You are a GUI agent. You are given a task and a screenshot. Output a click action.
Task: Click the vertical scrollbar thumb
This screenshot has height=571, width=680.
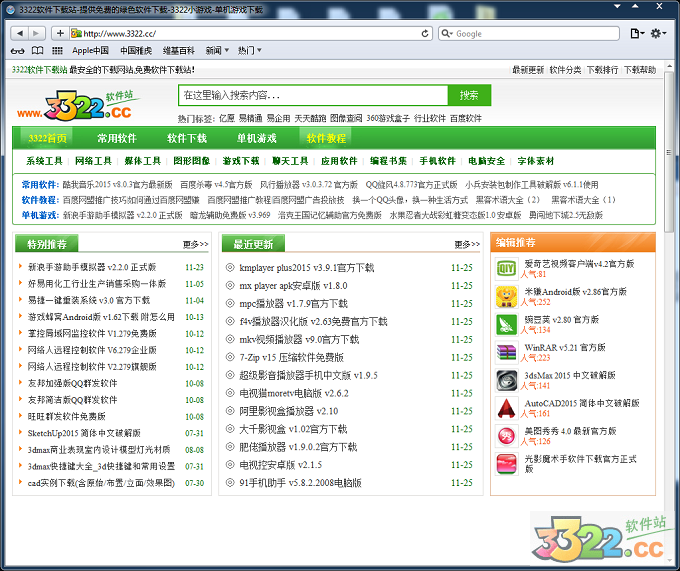pyautogui.click(x=669, y=153)
